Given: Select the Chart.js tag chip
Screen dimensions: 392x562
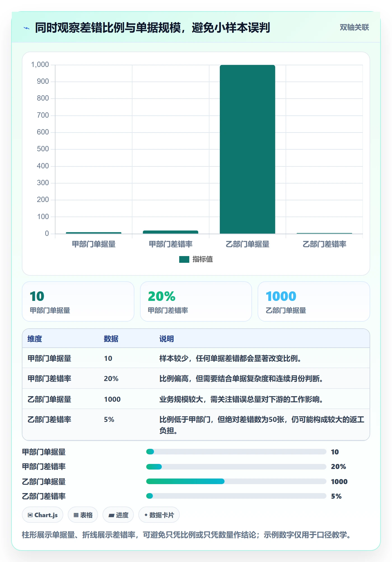Looking at the screenshot, I should coord(43,515).
